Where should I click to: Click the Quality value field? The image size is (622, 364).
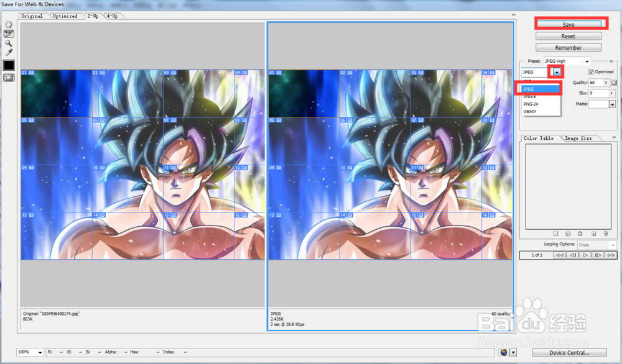pos(596,83)
